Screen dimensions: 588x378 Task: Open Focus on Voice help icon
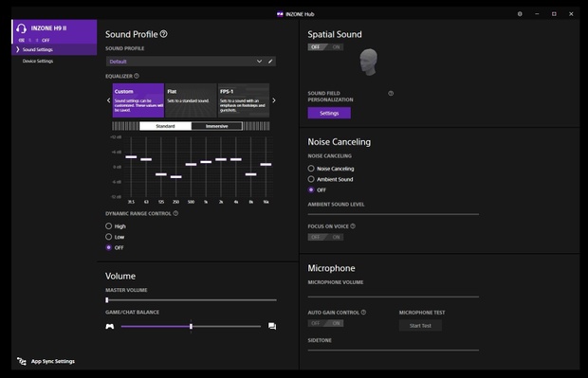pos(353,226)
